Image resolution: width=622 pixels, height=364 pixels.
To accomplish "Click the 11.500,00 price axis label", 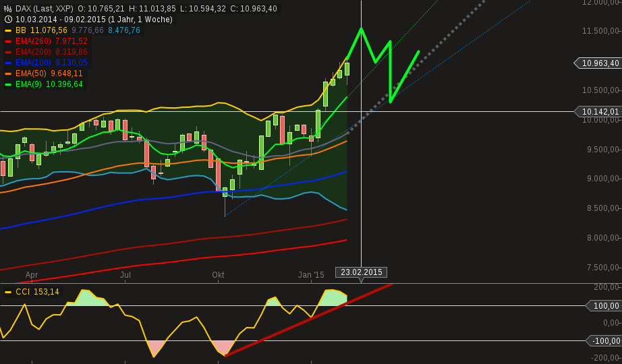I will (x=600, y=31).
